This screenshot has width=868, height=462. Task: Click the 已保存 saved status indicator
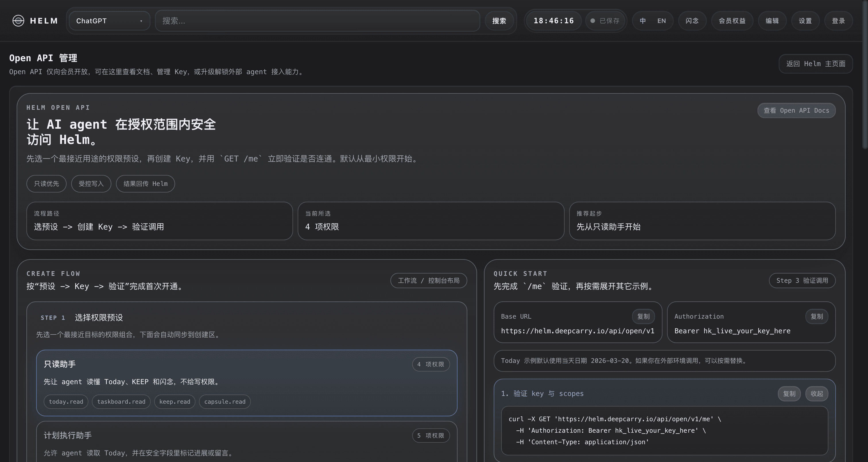[x=605, y=21]
